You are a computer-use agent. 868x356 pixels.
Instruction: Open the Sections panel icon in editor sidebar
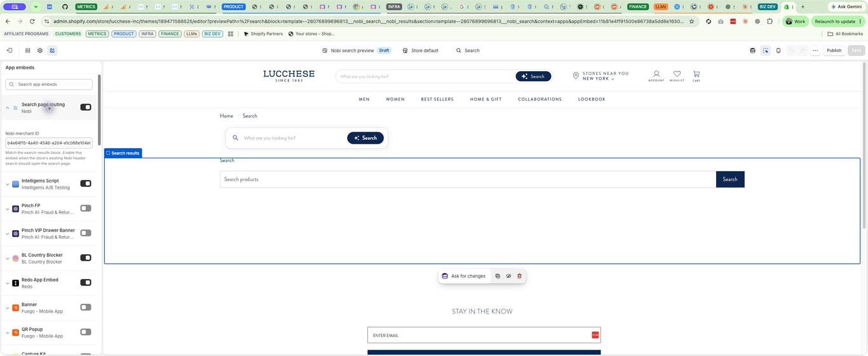(x=27, y=50)
